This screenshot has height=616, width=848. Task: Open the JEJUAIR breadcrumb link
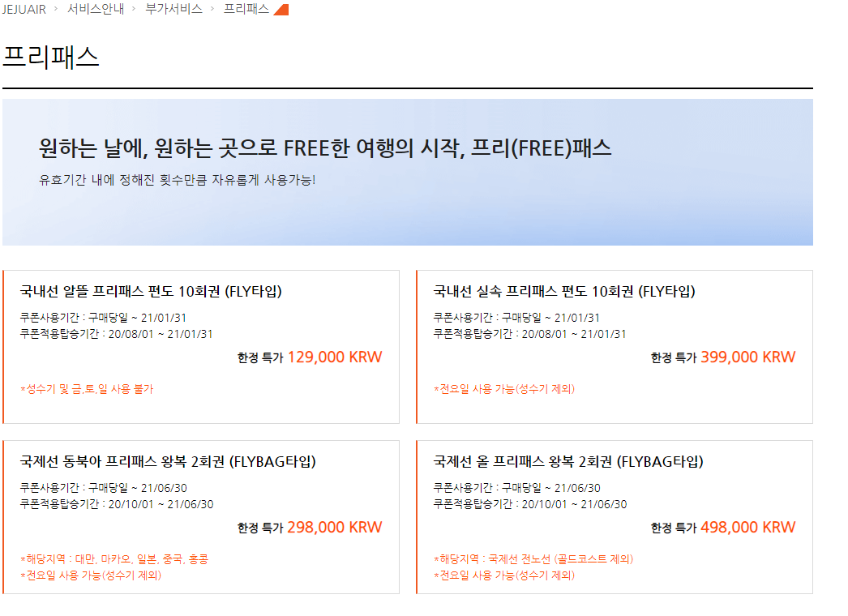[x=24, y=9]
